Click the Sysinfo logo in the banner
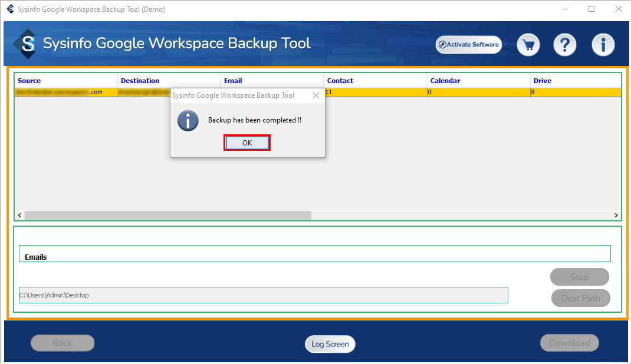631x364 pixels. (x=25, y=44)
